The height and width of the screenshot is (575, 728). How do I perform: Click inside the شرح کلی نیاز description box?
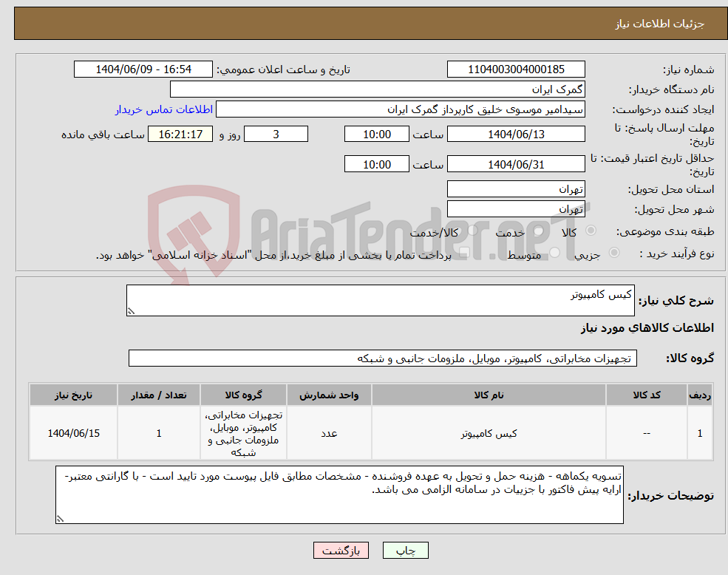381,299
